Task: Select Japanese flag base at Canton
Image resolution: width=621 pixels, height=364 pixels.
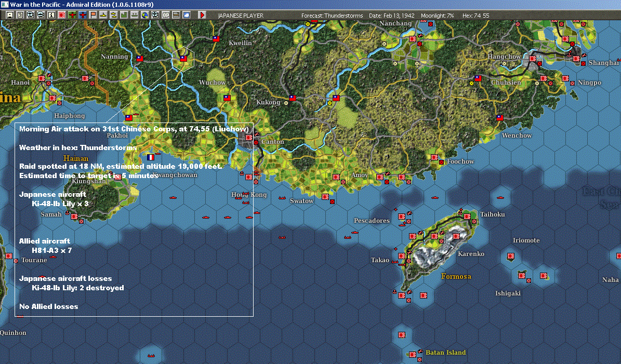Action: [249, 138]
